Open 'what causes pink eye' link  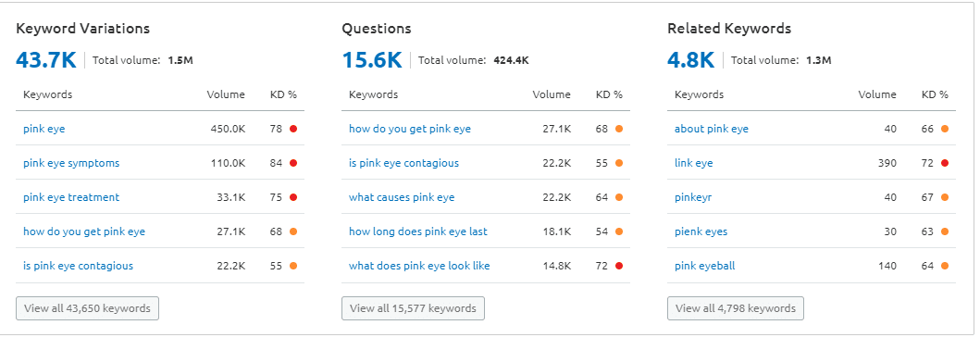[402, 197]
